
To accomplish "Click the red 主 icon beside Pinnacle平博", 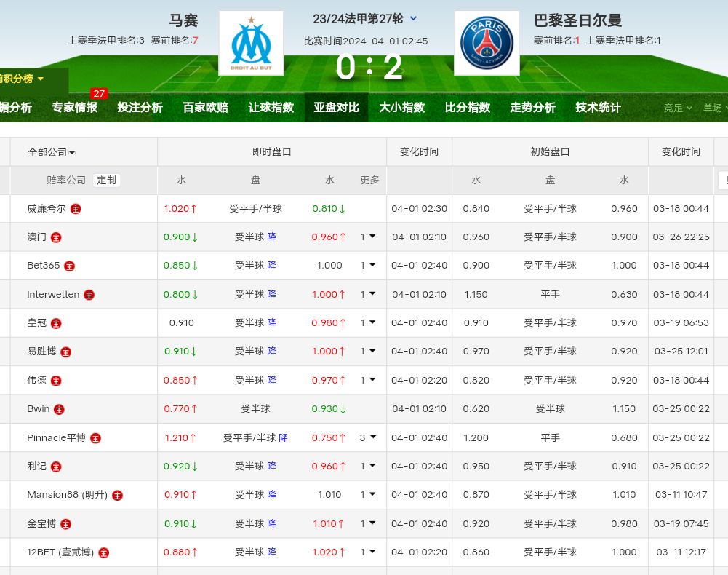I will tap(95, 438).
